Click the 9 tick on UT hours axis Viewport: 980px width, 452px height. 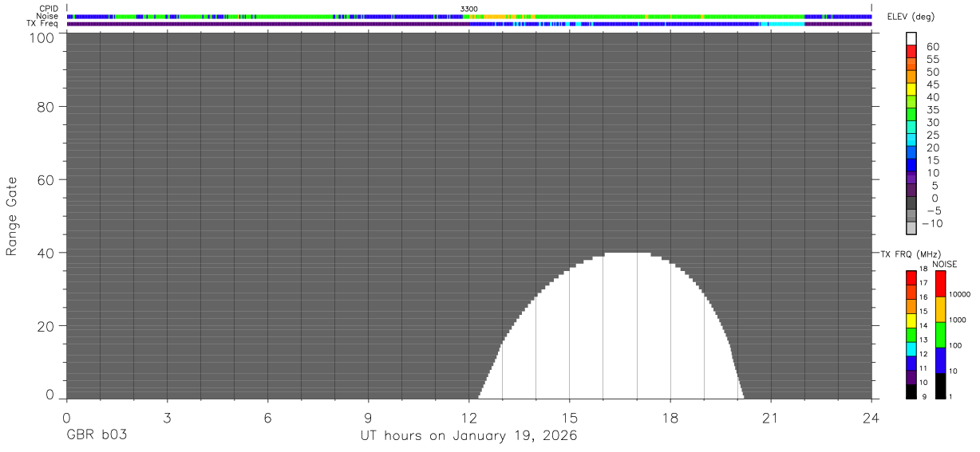pos(368,417)
